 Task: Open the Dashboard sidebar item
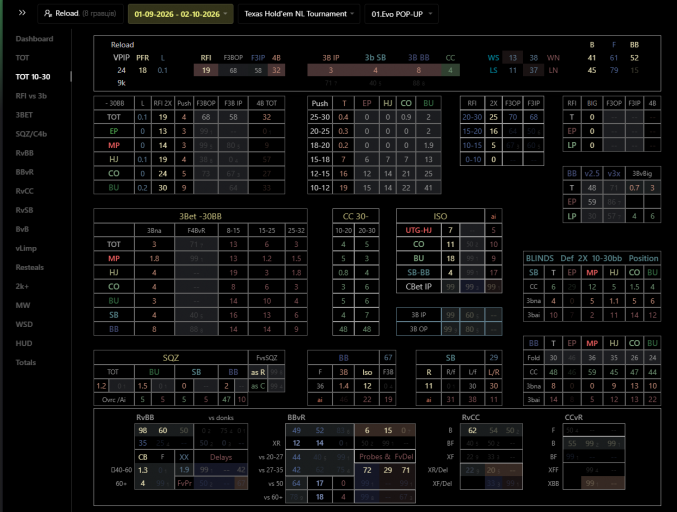tap(34, 39)
